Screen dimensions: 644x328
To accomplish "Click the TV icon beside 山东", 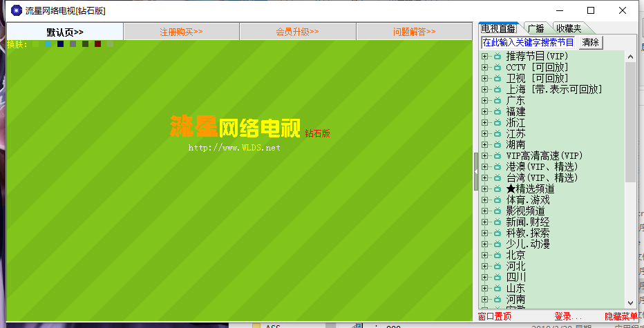I will pyautogui.click(x=498, y=288).
